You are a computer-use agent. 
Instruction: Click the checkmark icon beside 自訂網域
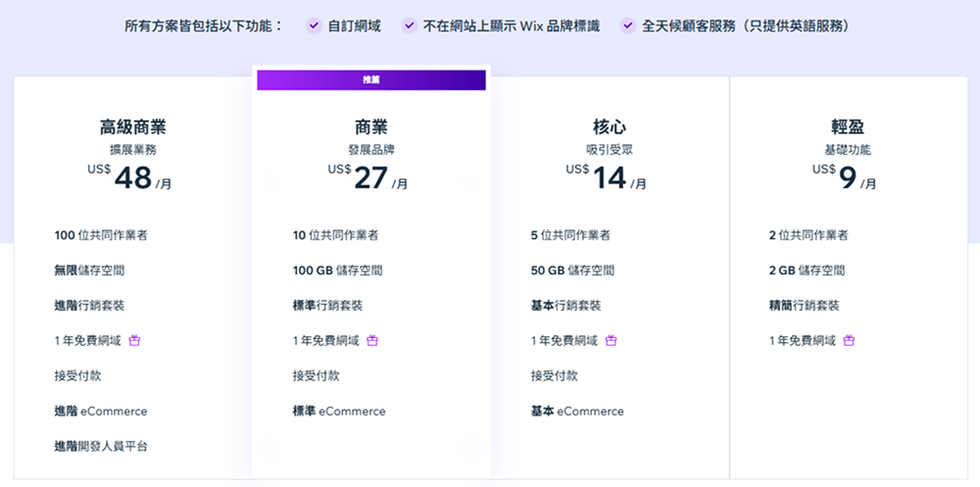314,25
